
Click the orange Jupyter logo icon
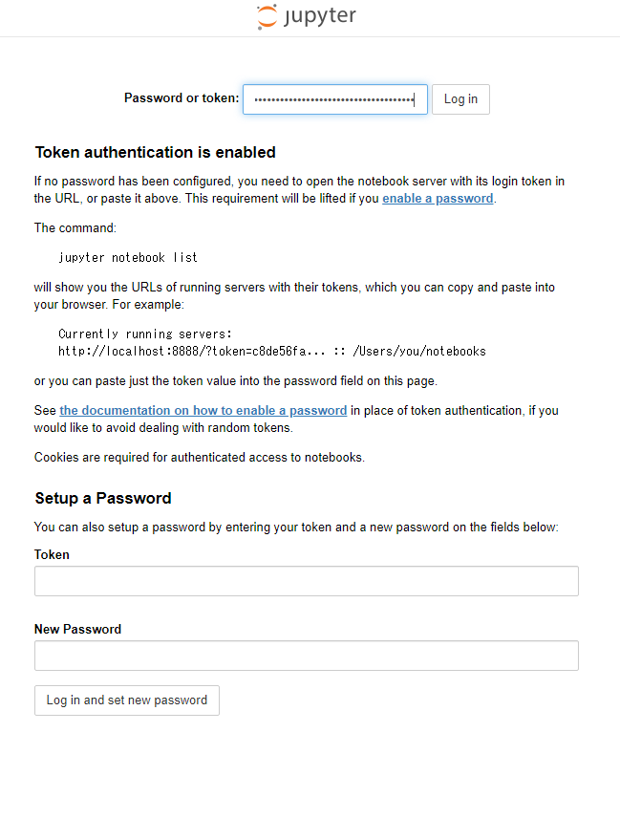pyautogui.click(x=267, y=16)
